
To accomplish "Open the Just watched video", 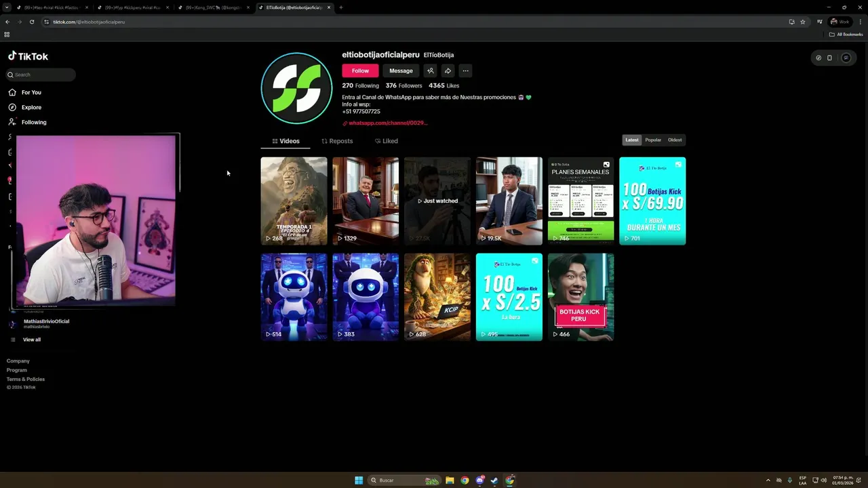I will pos(437,201).
